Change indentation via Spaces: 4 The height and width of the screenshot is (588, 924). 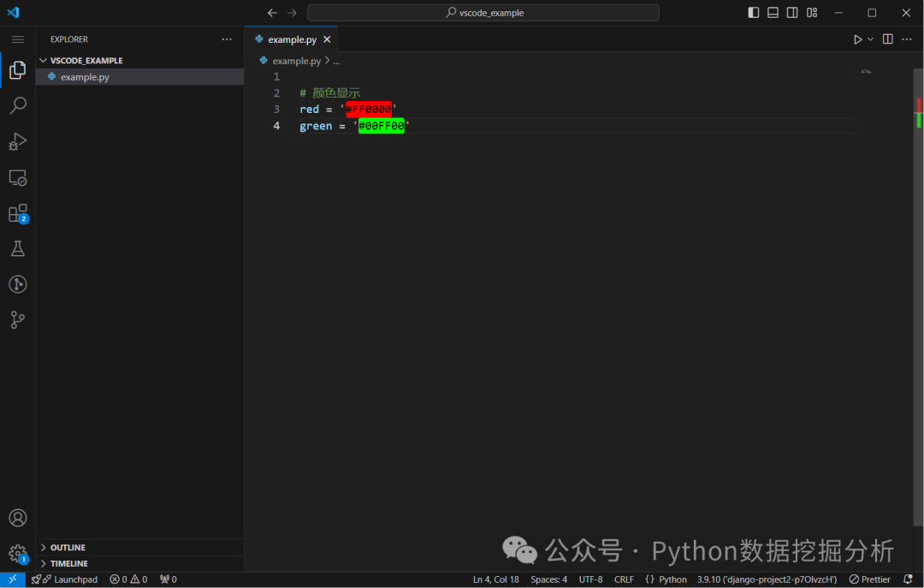pyautogui.click(x=548, y=579)
